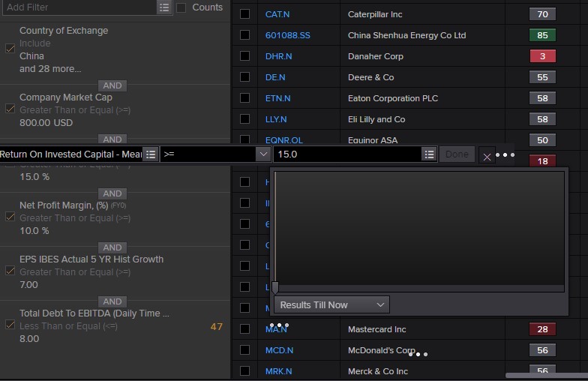Viewport: 588px width, 381px height.
Task: Select the Mastercard Inc row checkbox
Action: [244, 329]
